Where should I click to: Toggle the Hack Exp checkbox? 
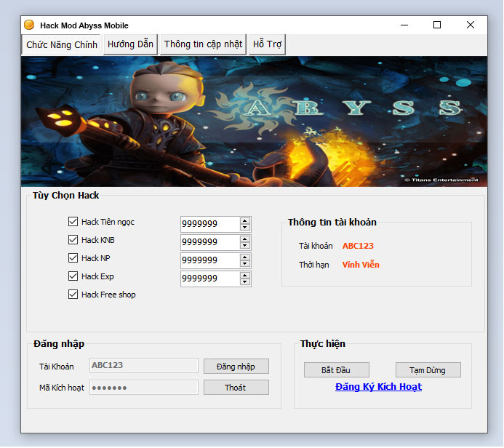tap(73, 276)
